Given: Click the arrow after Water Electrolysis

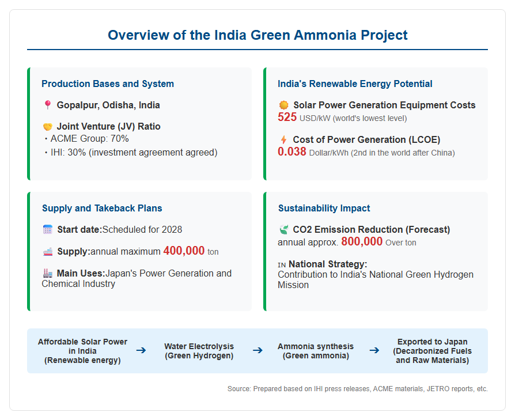Looking at the screenshot, I should [x=258, y=350].
